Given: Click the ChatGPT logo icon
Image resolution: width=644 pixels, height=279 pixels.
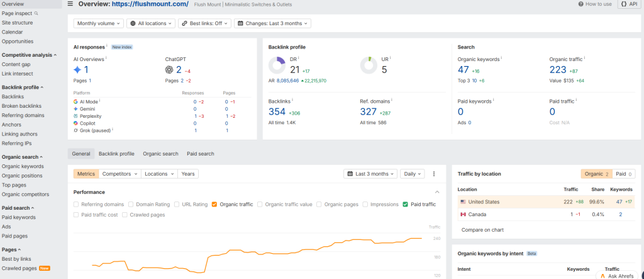Looking at the screenshot, I should (169, 69).
